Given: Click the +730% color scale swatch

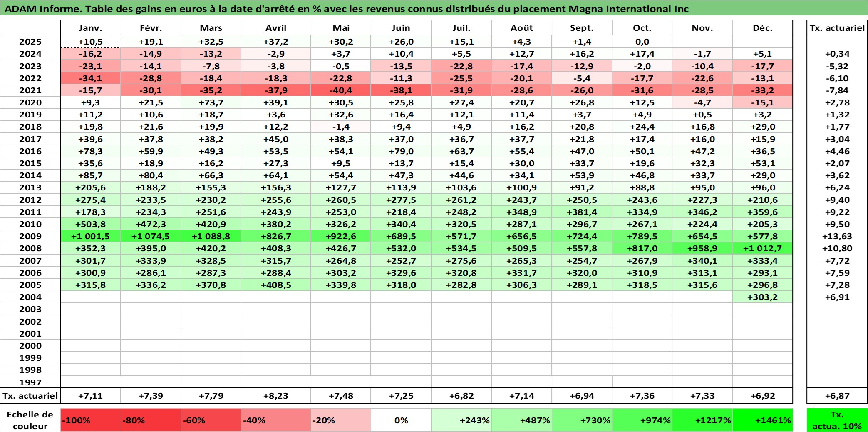Looking at the screenshot, I should tap(582, 420).
